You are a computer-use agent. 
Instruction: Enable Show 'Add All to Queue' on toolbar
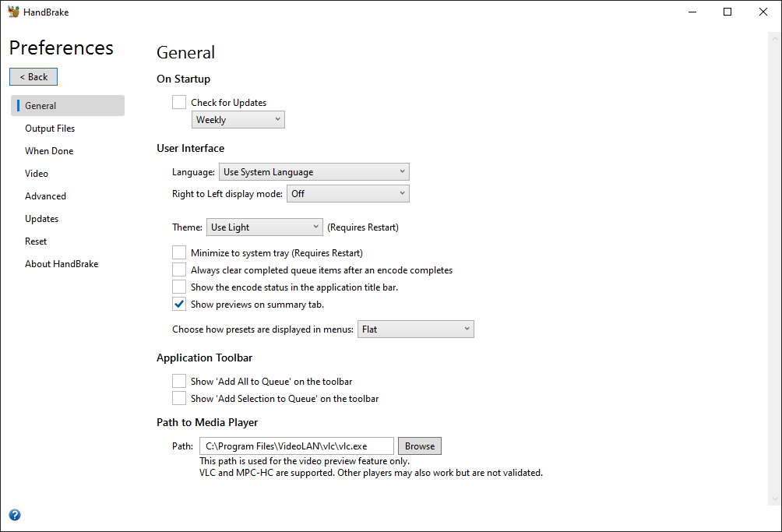[179, 381]
